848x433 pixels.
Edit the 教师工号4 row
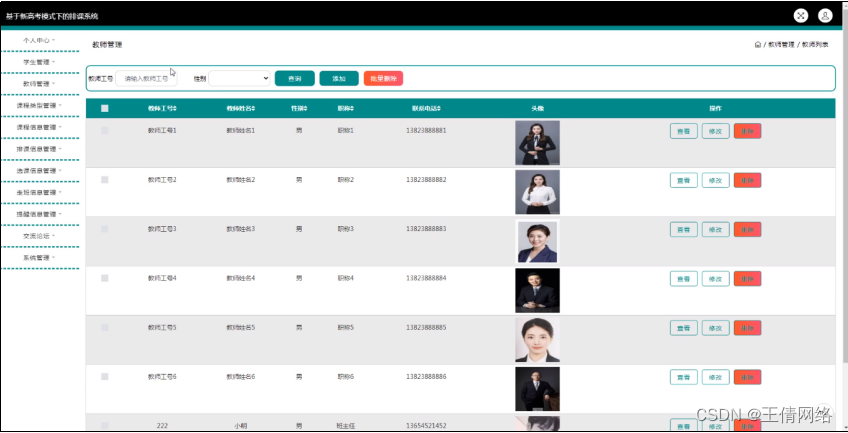click(716, 278)
